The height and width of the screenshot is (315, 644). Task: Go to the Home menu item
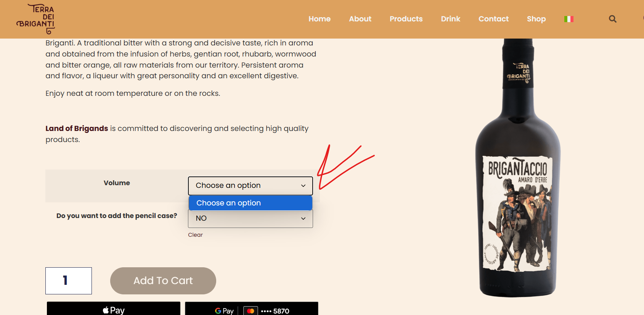click(320, 19)
